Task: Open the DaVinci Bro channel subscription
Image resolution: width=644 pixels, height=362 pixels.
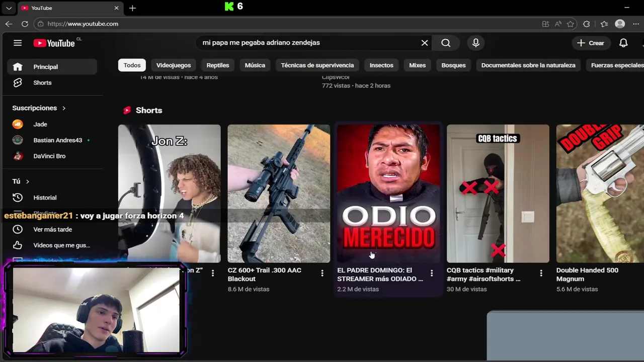Action: point(52,156)
